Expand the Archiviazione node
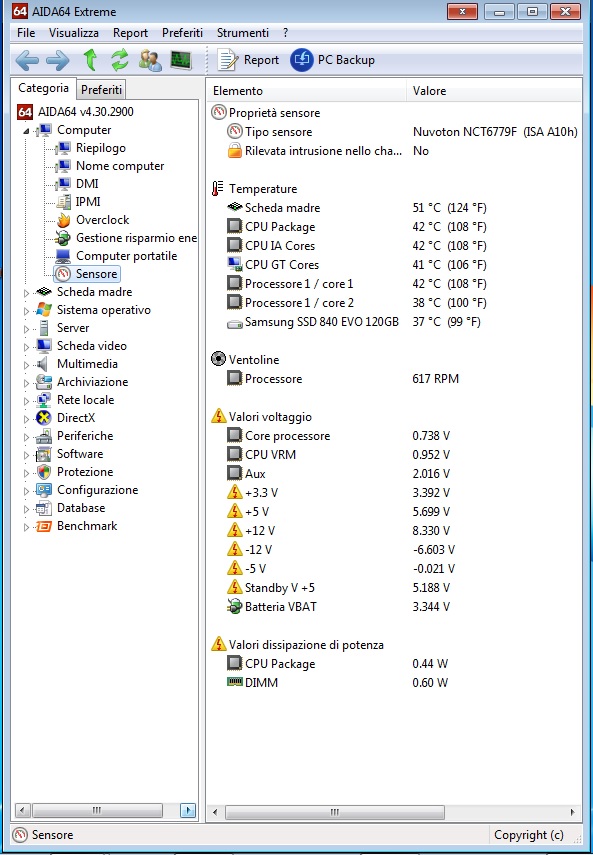The height and width of the screenshot is (855, 593). tap(26, 383)
